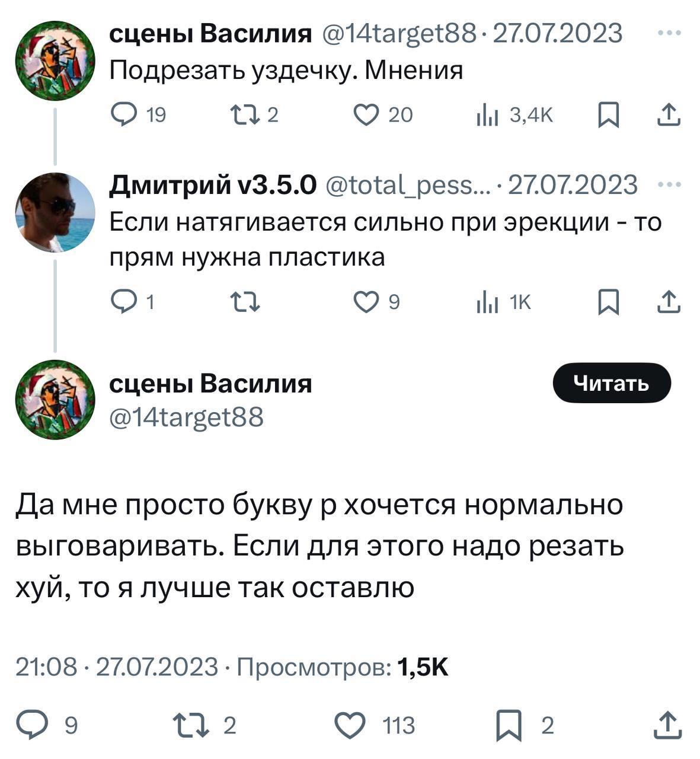The height and width of the screenshot is (759, 700).
Task: Share Дмитрий v3.5.0's reply
Action: click(669, 303)
